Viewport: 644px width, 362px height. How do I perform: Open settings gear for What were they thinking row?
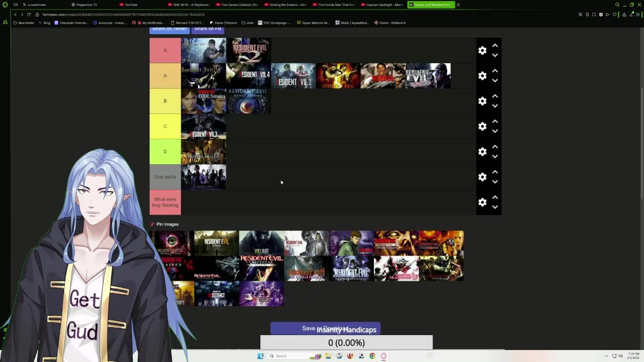482,202
